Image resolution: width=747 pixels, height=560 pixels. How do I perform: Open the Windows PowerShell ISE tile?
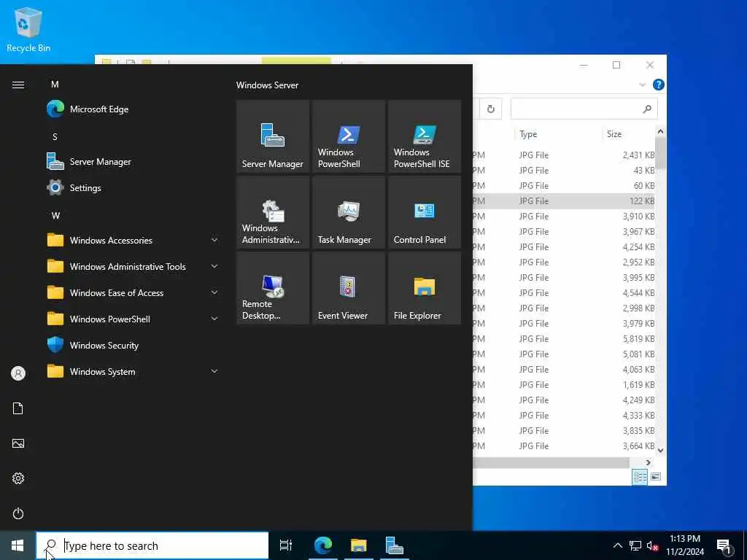425,136
